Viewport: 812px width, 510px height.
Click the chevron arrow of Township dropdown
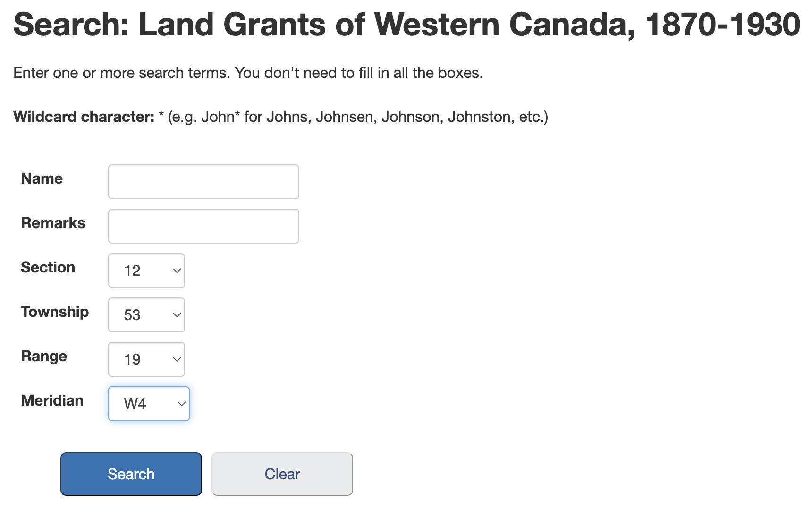coord(177,315)
